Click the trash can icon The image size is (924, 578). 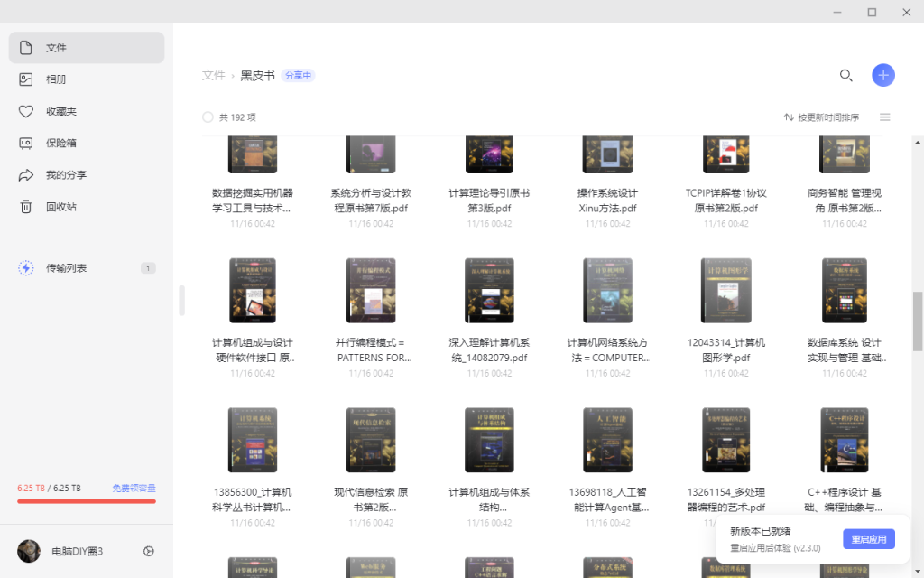[x=26, y=207]
